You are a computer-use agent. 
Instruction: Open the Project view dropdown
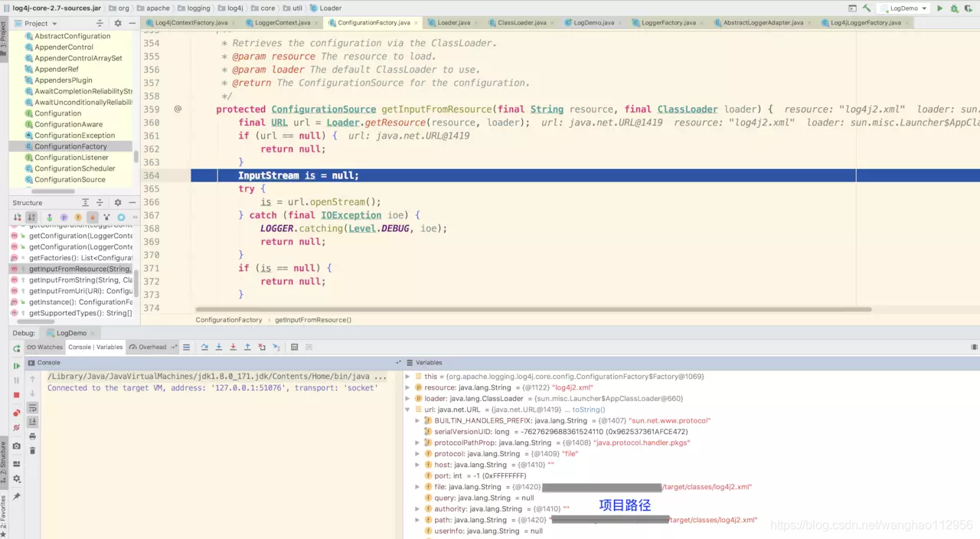[x=35, y=23]
